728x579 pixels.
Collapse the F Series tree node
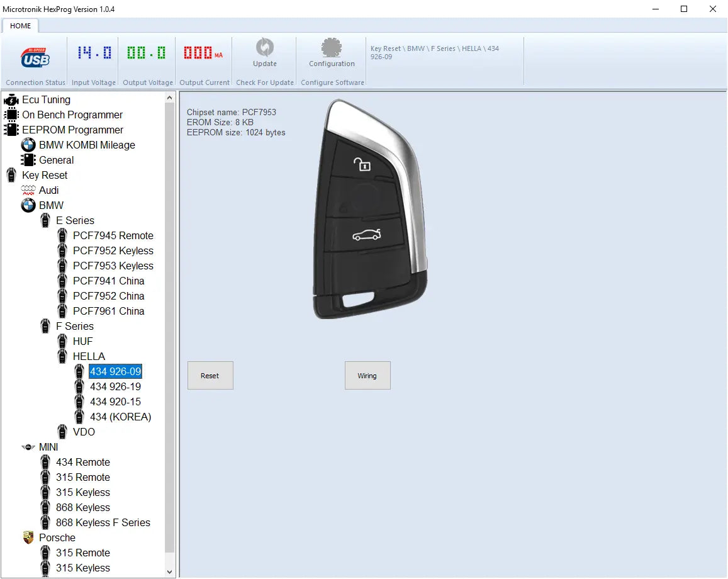pyautogui.click(x=44, y=326)
